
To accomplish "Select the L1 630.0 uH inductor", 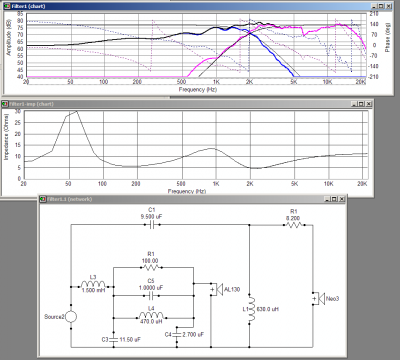I will tap(251, 309).
